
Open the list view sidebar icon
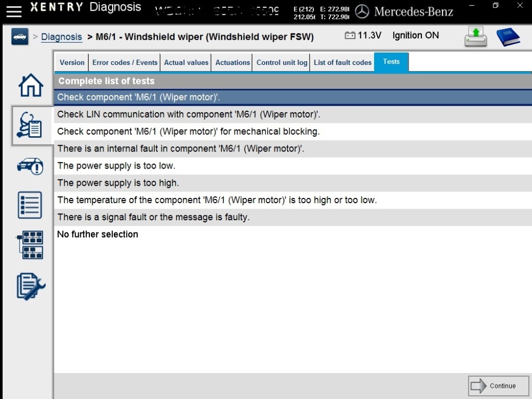click(30, 205)
